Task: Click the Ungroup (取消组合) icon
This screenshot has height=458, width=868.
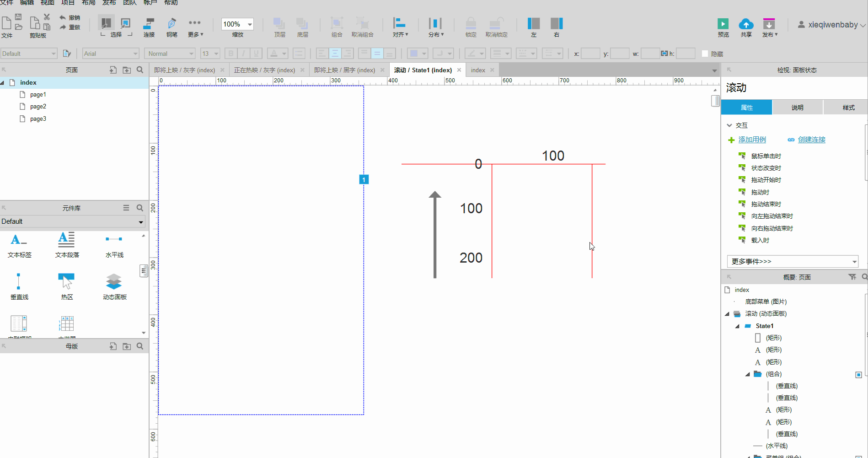Action: click(362, 23)
